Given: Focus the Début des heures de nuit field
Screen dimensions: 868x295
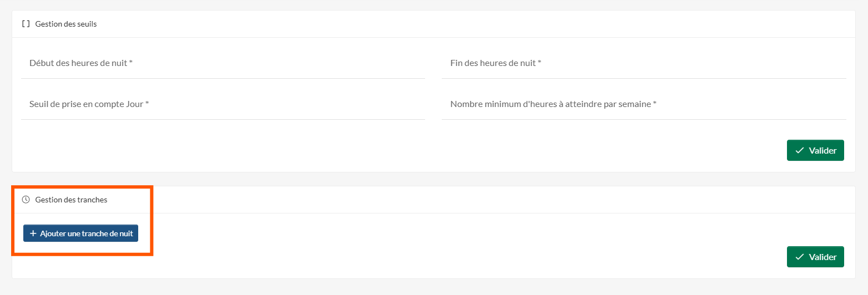Looking at the screenshot, I should click(x=223, y=64).
